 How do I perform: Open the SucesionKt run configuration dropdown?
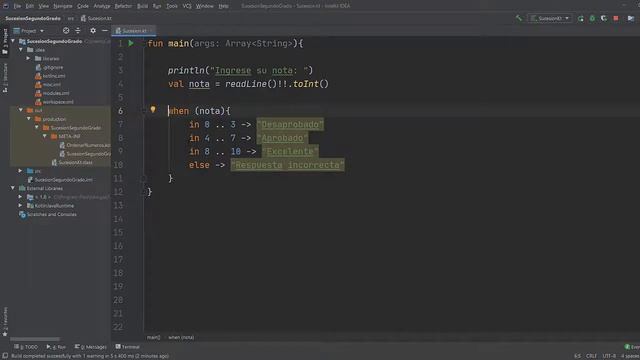tap(550, 18)
